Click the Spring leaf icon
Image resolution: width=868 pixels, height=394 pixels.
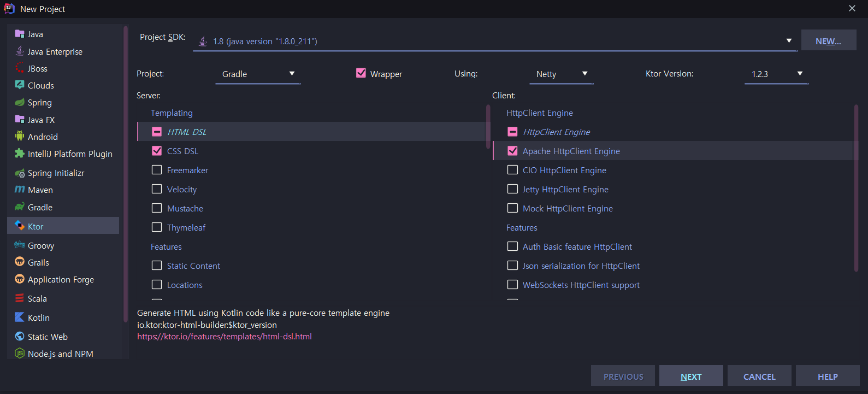tap(20, 102)
